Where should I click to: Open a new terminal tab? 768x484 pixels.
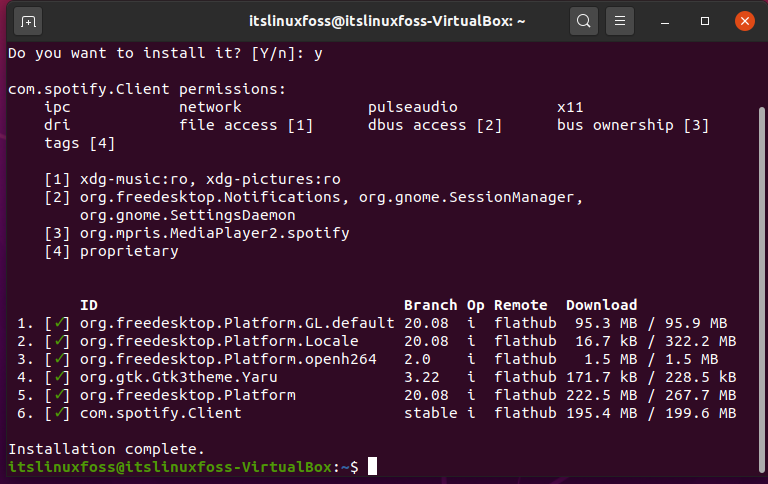28,22
